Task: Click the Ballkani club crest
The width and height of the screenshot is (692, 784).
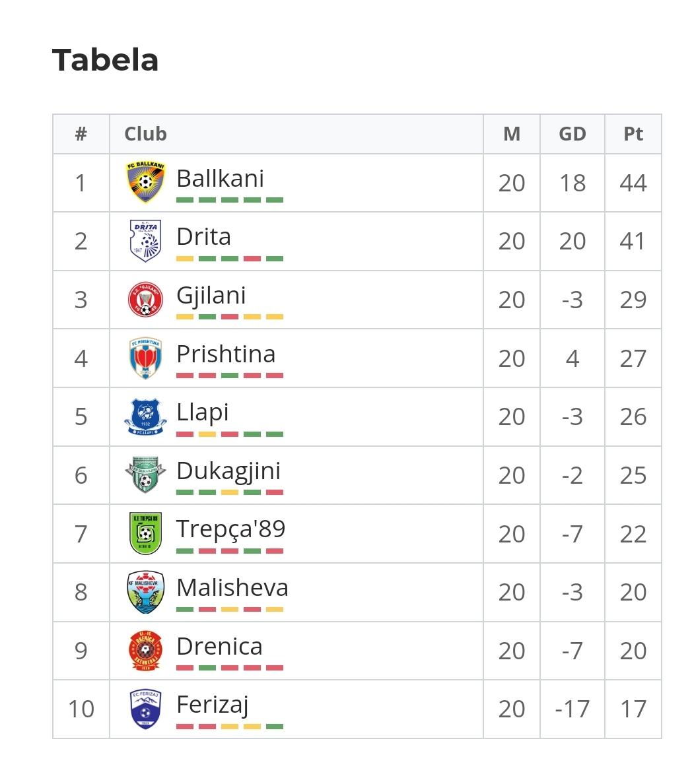Action: point(145,183)
